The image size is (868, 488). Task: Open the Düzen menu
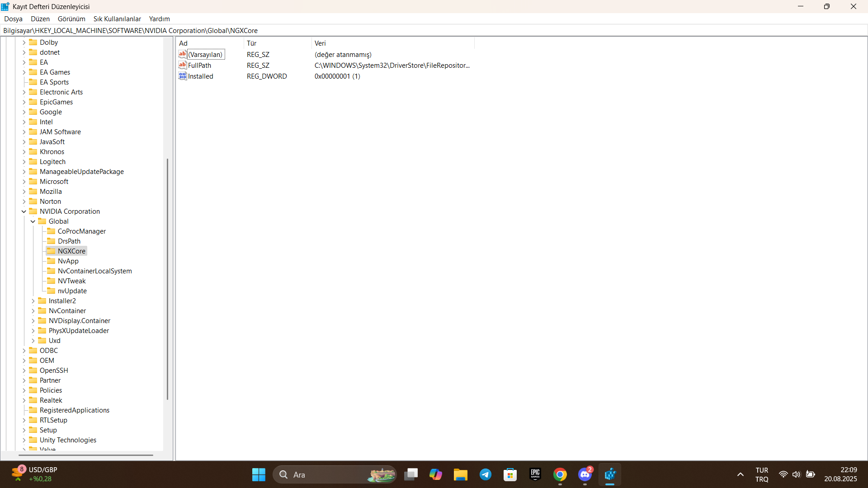click(x=40, y=19)
